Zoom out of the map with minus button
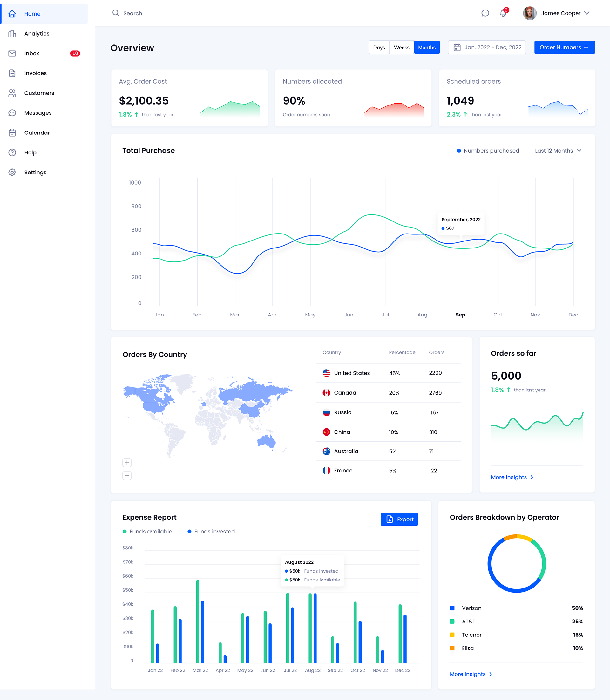This screenshot has width=610, height=700. (x=127, y=475)
